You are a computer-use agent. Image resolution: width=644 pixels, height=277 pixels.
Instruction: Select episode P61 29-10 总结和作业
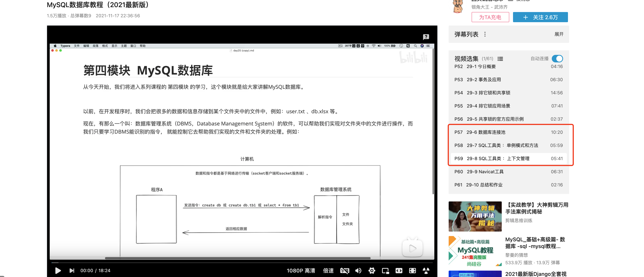tap(509, 185)
